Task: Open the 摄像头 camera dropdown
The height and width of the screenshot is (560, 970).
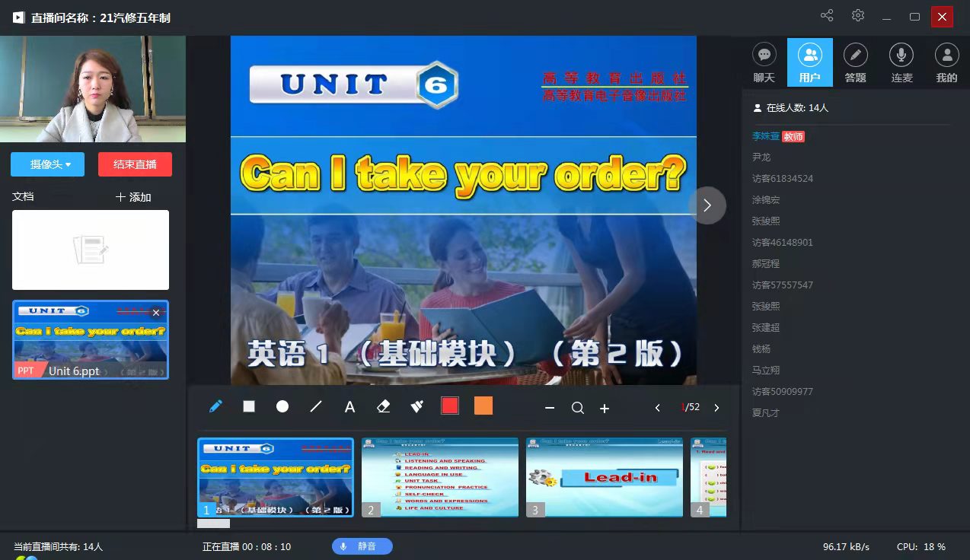Action: point(47,164)
